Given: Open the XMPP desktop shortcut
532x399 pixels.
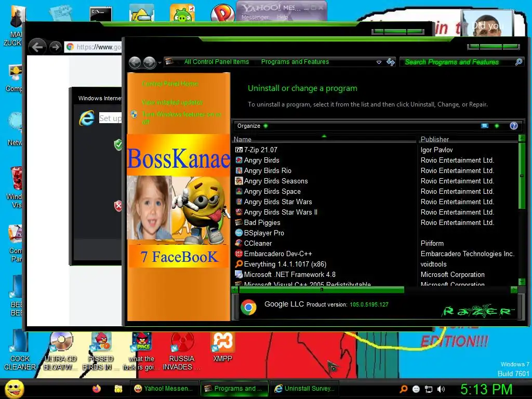Looking at the screenshot, I should point(222,347).
